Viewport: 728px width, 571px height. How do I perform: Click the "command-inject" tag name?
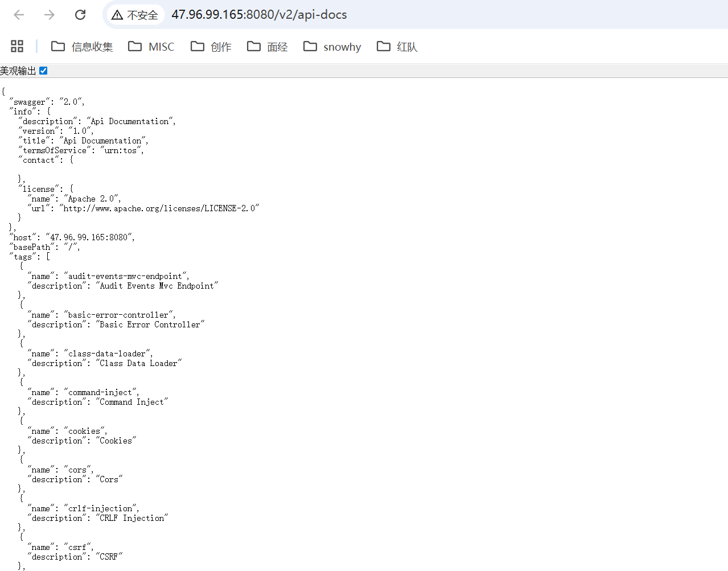click(100, 392)
